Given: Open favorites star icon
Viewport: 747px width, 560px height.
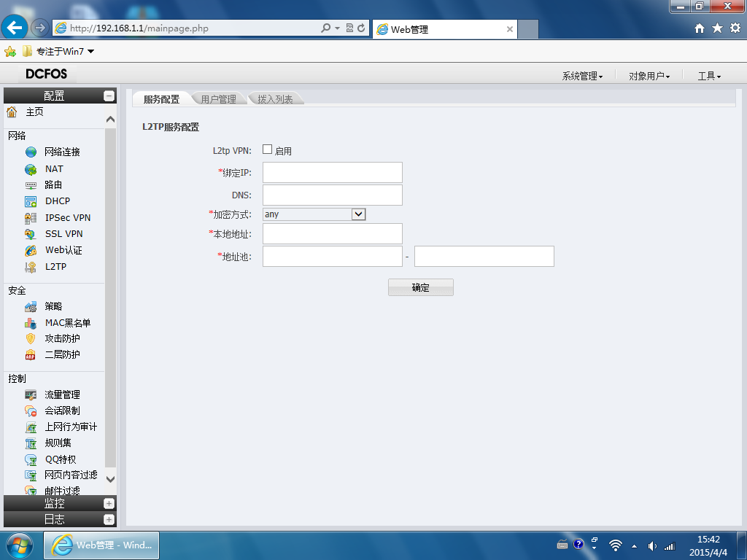Looking at the screenshot, I should (x=718, y=28).
